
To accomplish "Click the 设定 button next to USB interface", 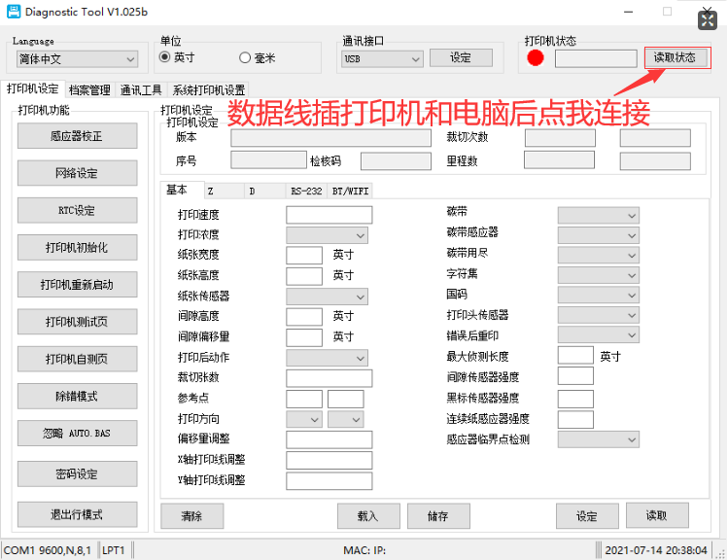I will coord(461,57).
